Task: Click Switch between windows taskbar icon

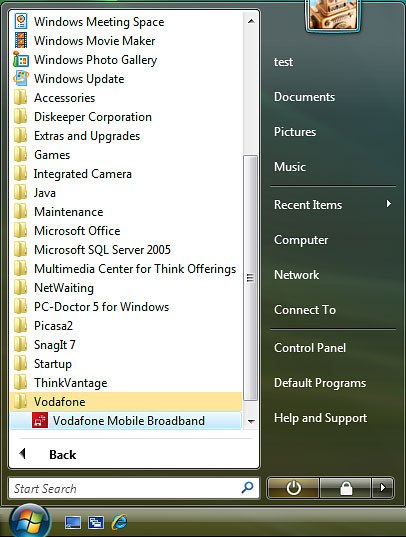Action: 96,523
